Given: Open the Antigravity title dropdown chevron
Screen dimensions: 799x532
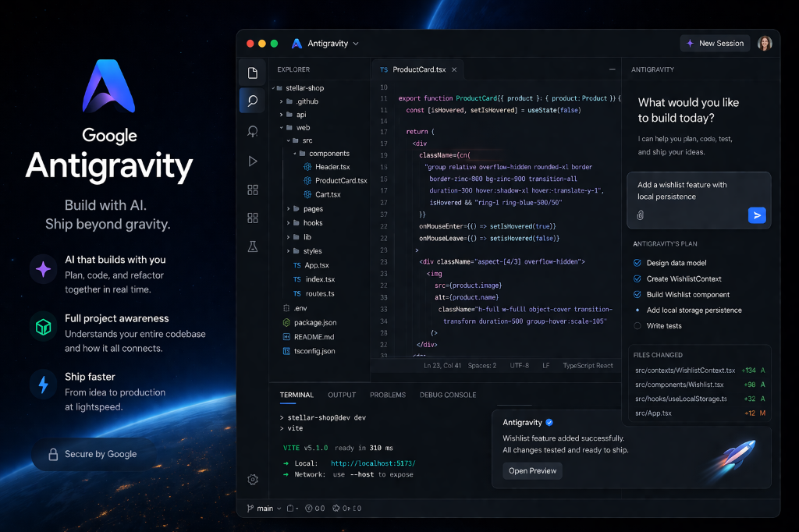Looking at the screenshot, I should click(356, 44).
